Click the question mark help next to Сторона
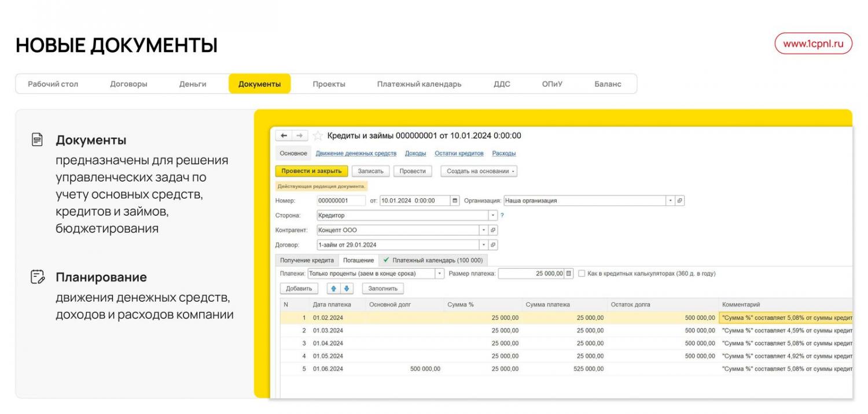The width and height of the screenshot is (868, 414). tap(502, 215)
